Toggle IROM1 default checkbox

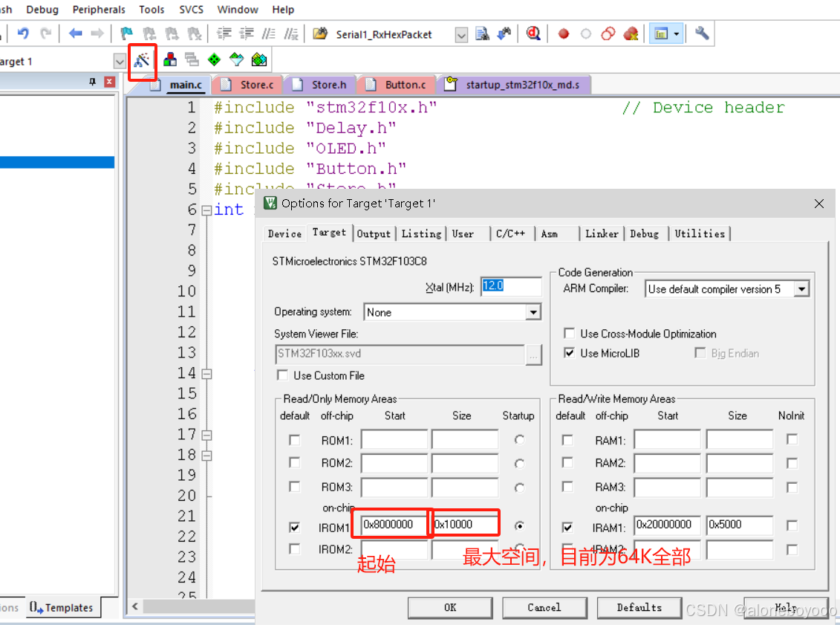pyautogui.click(x=294, y=528)
